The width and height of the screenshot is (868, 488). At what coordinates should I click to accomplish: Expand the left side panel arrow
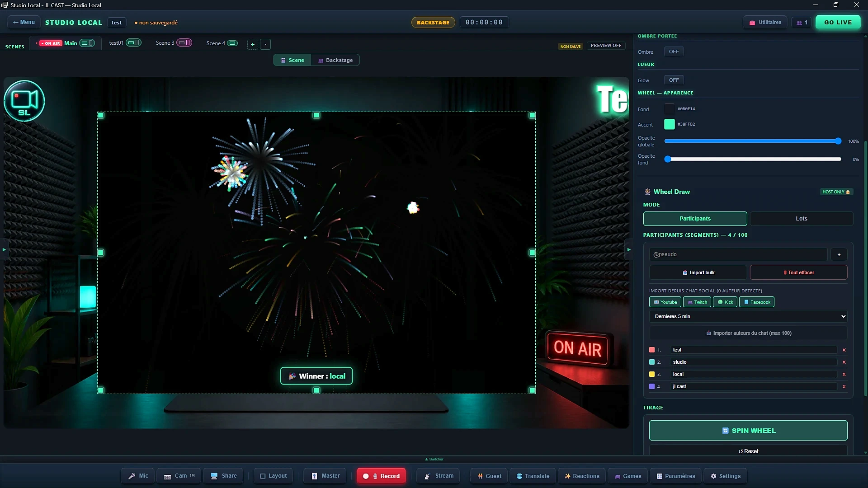(x=4, y=249)
